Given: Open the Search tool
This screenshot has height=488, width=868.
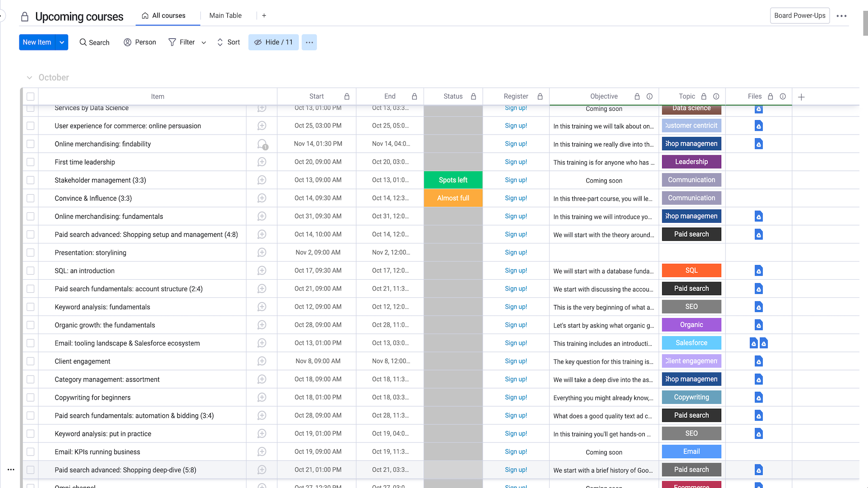Looking at the screenshot, I should (x=94, y=42).
